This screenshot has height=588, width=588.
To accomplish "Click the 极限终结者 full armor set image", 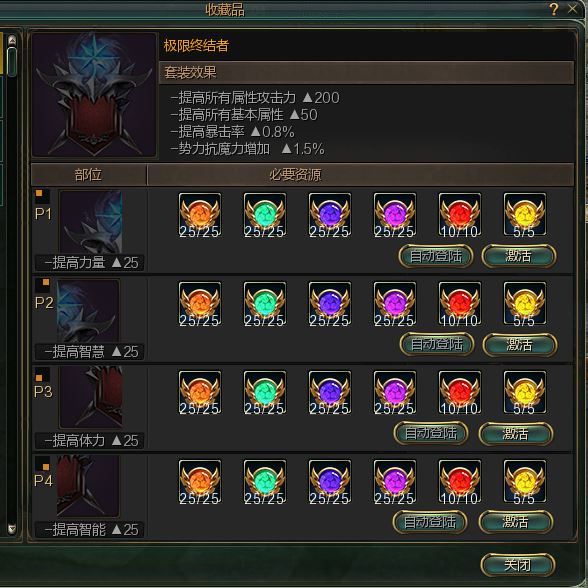I will click(94, 94).
